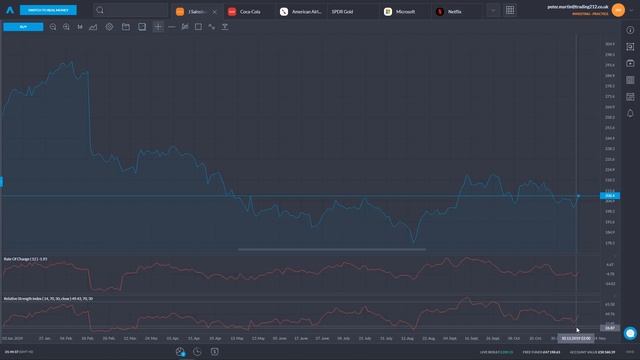Click the time display in status bar
This screenshot has height=360, width=640.
(x=19, y=352)
